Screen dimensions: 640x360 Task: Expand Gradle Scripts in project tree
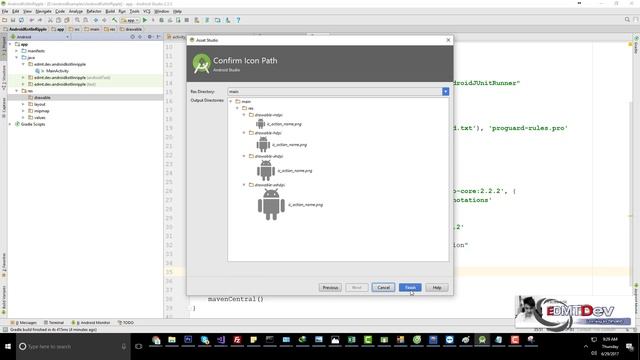coord(10,124)
